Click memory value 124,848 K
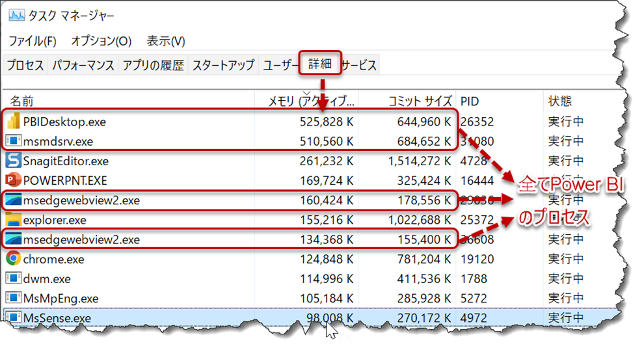This screenshot has width=644, height=350. [327, 260]
